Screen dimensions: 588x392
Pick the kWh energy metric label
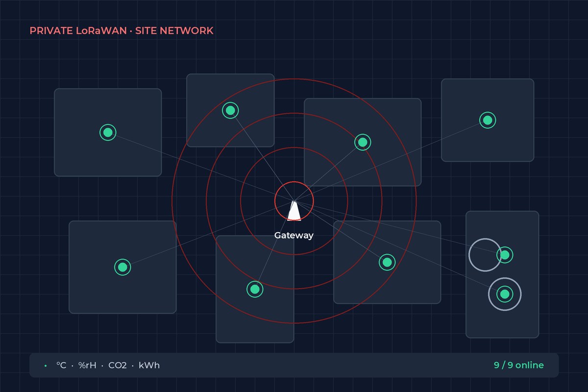click(x=149, y=365)
